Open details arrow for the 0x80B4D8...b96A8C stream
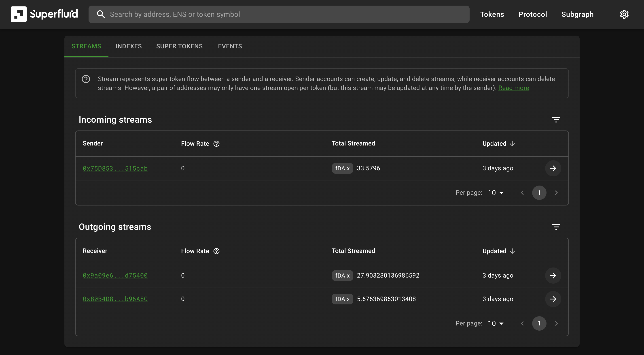Image resolution: width=644 pixels, height=355 pixels. (x=553, y=299)
